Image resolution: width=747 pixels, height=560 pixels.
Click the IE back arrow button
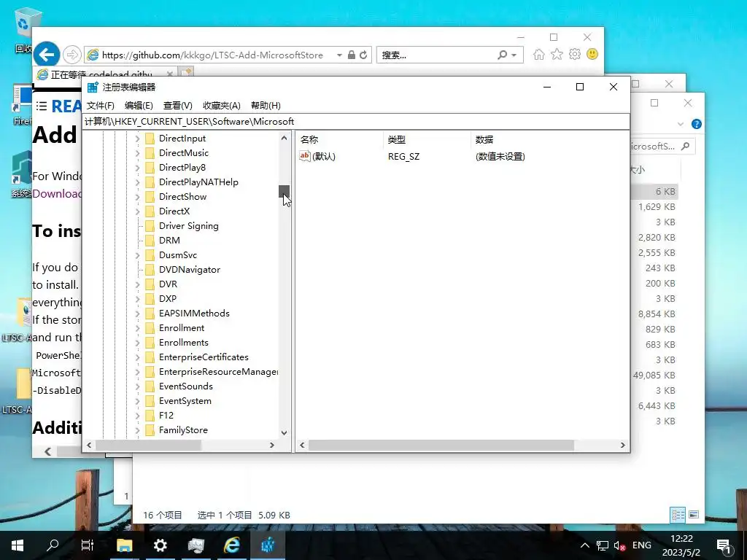coord(46,55)
